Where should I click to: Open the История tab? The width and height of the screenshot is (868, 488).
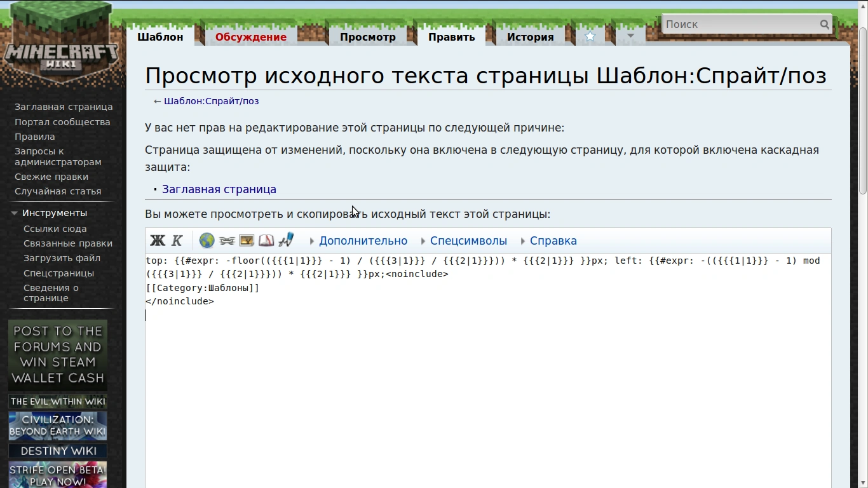pos(530,37)
